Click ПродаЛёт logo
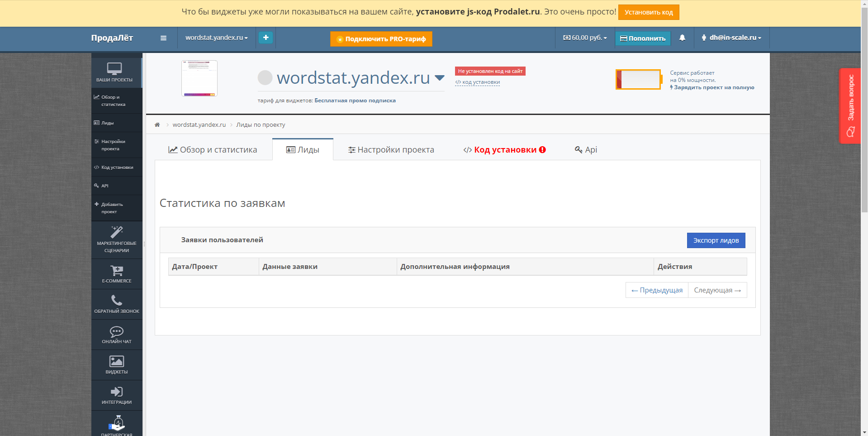The width and height of the screenshot is (868, 436). click(x=112, y=38)
